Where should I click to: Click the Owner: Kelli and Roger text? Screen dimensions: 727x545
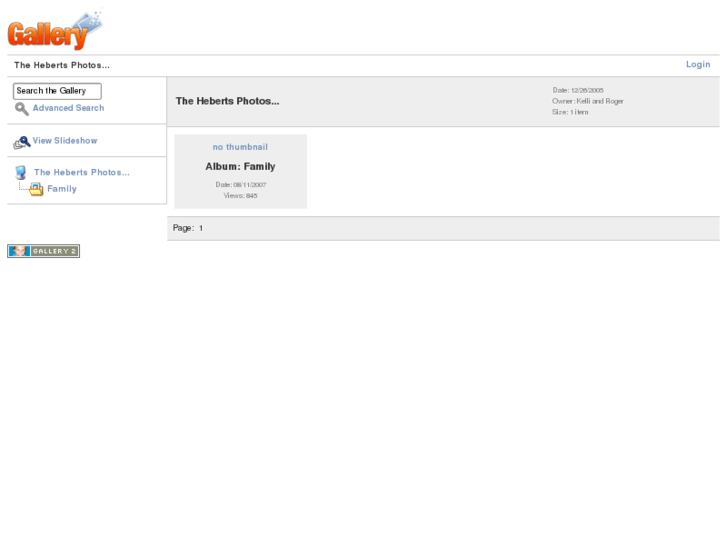coord(587,101)
